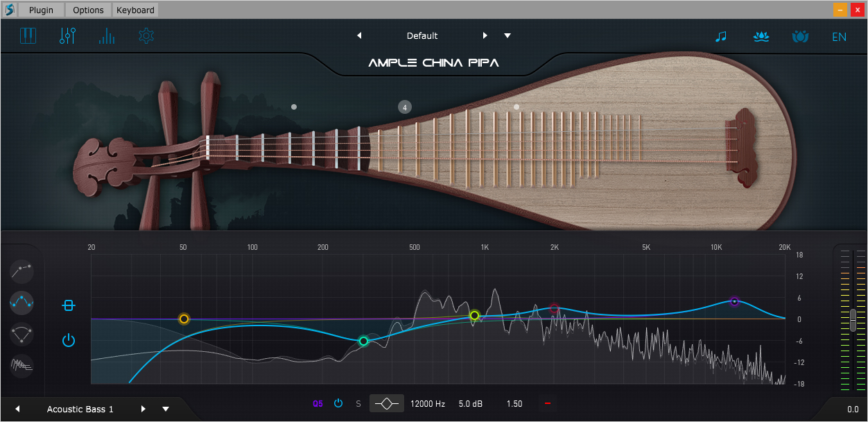Click the Q5 band label
This screenshot has width=868, height=422.
pyautogui.click(x=318, y=403)
